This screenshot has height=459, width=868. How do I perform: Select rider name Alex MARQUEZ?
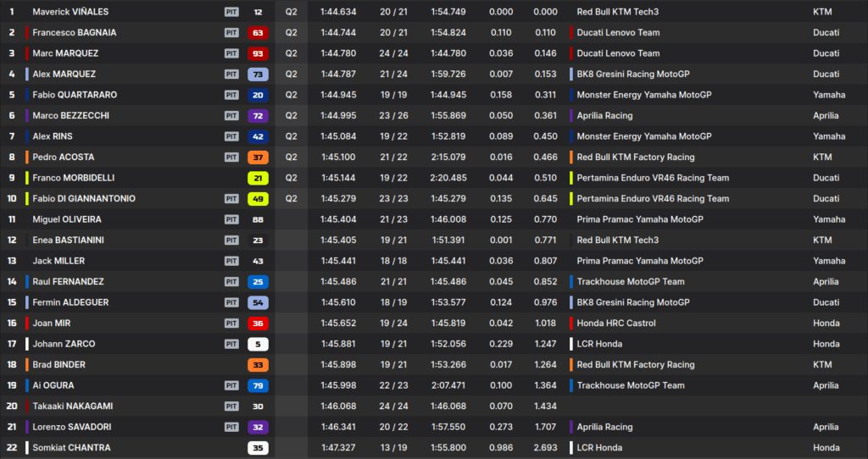click(x=64, y=75)
